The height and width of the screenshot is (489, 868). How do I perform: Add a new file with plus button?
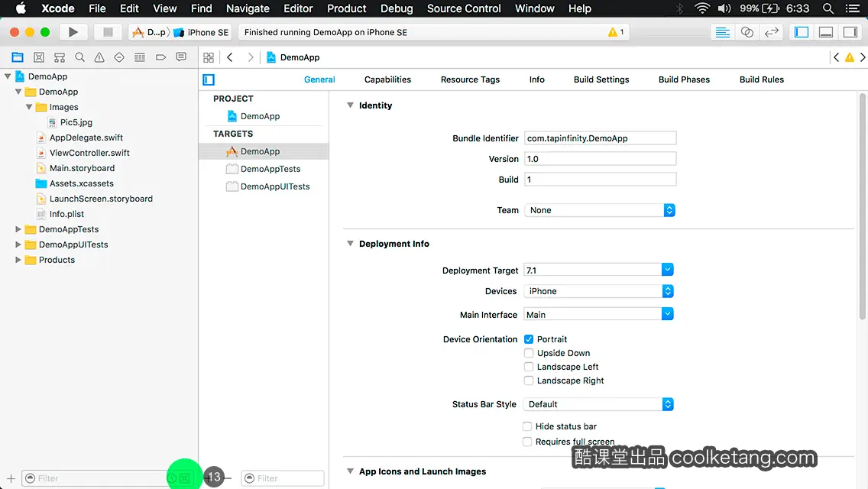11,478
